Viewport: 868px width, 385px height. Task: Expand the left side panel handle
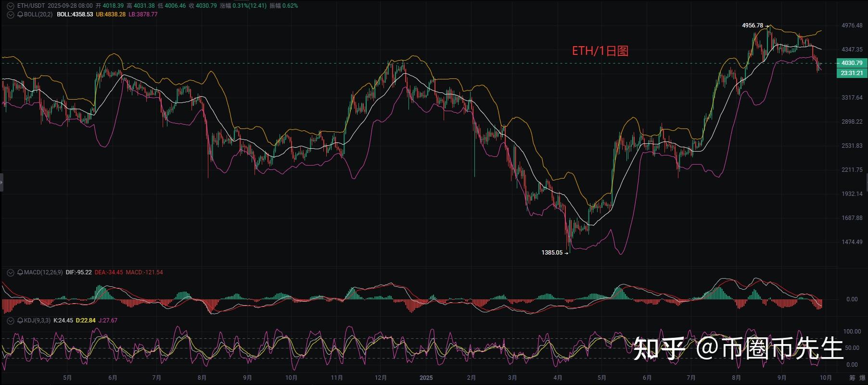pos(1,182)
